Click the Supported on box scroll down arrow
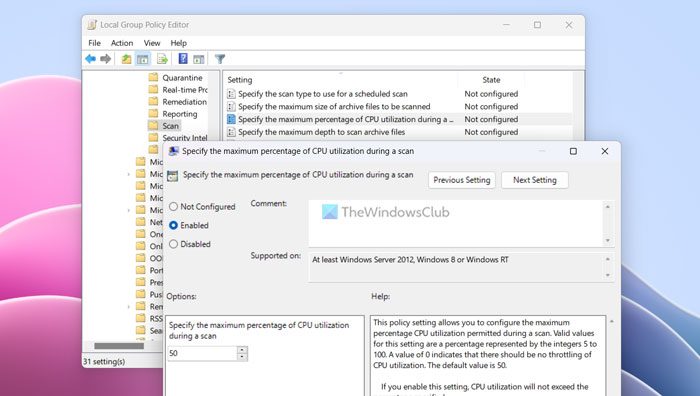The height and width of the screenshot is (396, 700). (608, 275)
